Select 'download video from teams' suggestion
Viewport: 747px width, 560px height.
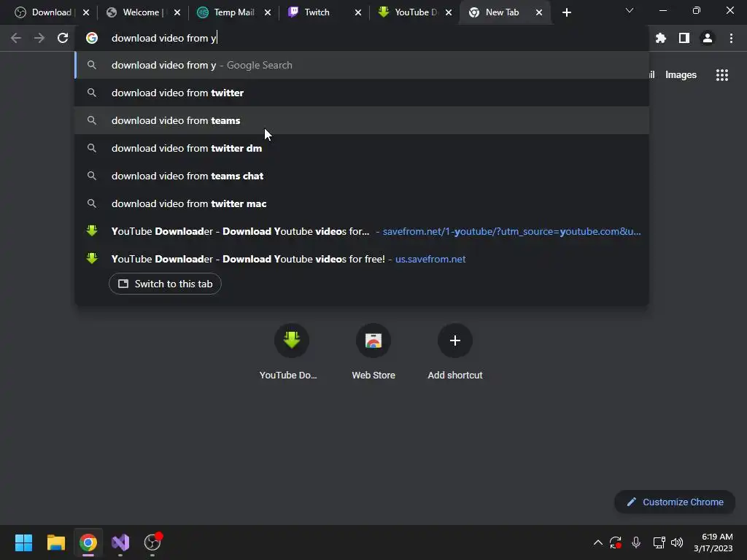point(362,120)
